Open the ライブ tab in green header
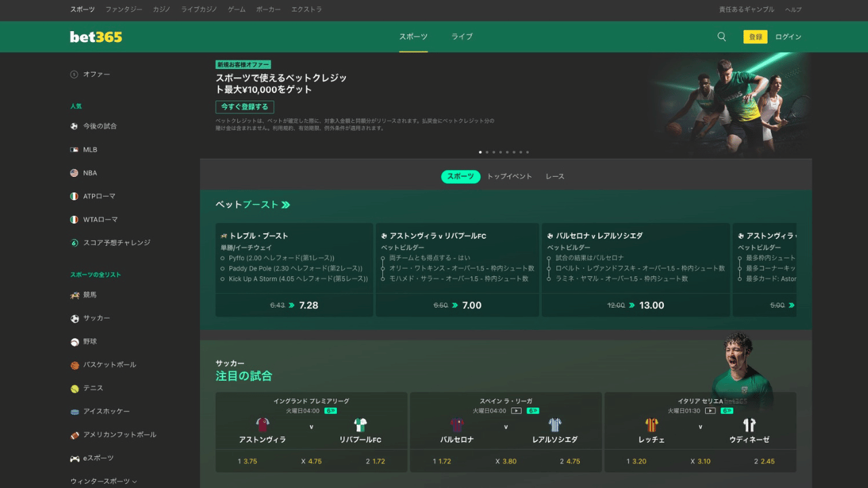Screen dimensions: 868x488 [462, 37]
